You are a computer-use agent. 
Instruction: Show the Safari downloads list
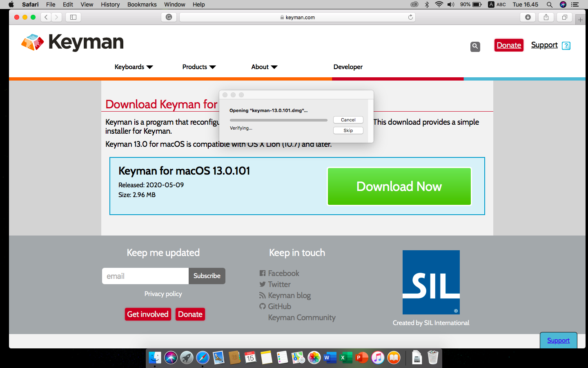(x=528, y=17)
